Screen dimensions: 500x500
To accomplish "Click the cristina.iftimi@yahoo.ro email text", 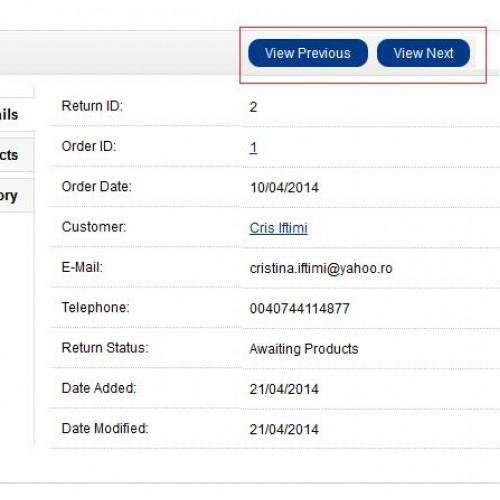I will click(321, 268).
